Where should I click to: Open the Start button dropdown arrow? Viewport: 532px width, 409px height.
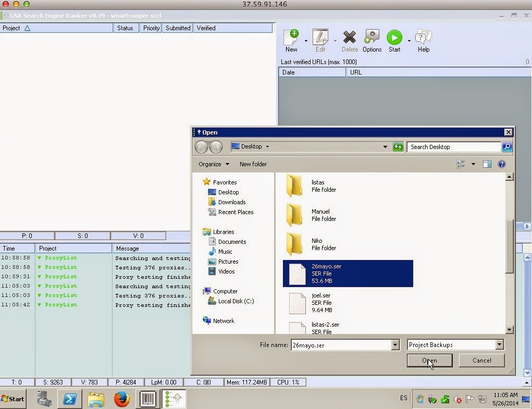pyautogui.click(x=409, y=41)
